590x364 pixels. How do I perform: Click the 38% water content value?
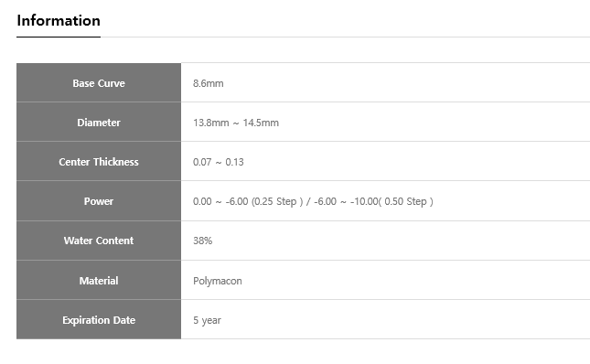pos(203,241)
